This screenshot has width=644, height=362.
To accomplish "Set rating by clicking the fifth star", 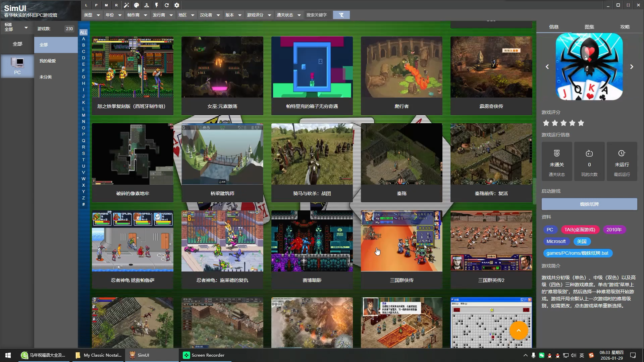I will click(x=581, y=123).
